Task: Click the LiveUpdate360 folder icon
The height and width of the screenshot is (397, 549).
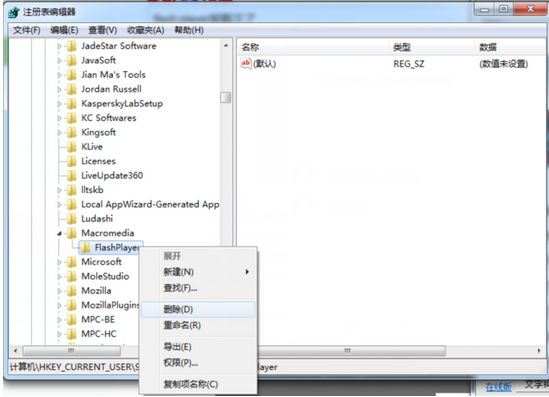Action: [x=71, y=175]
